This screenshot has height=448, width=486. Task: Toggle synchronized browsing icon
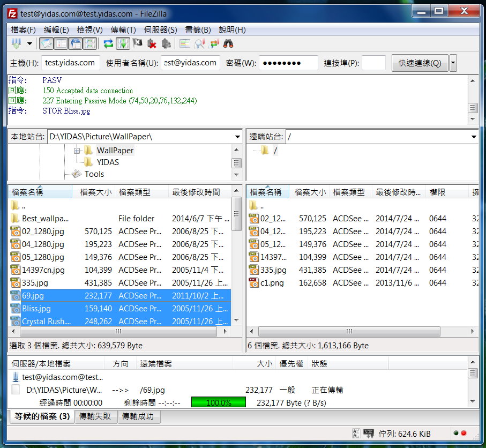point(214,44)
